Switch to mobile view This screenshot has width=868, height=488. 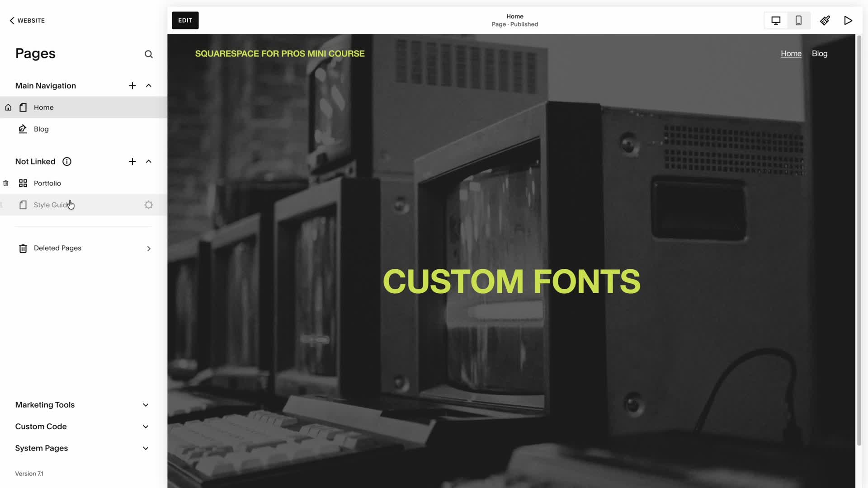(x=798, y=21)
